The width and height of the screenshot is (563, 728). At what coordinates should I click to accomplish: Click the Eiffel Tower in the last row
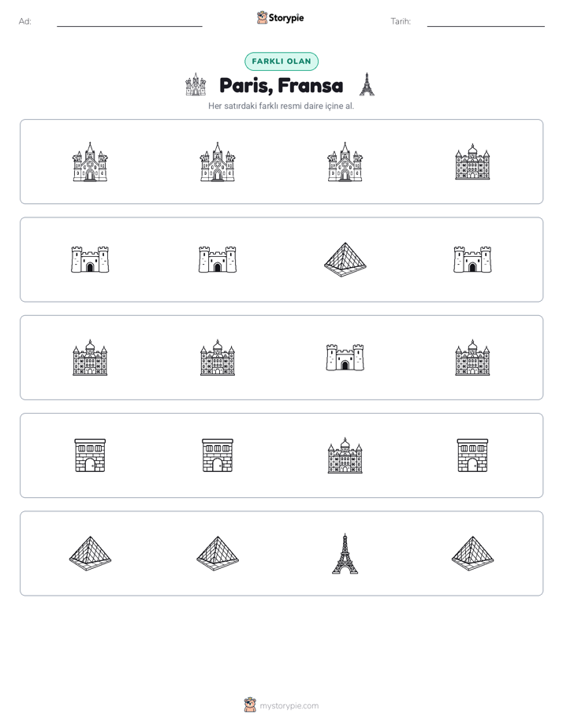tap(345, 553)
